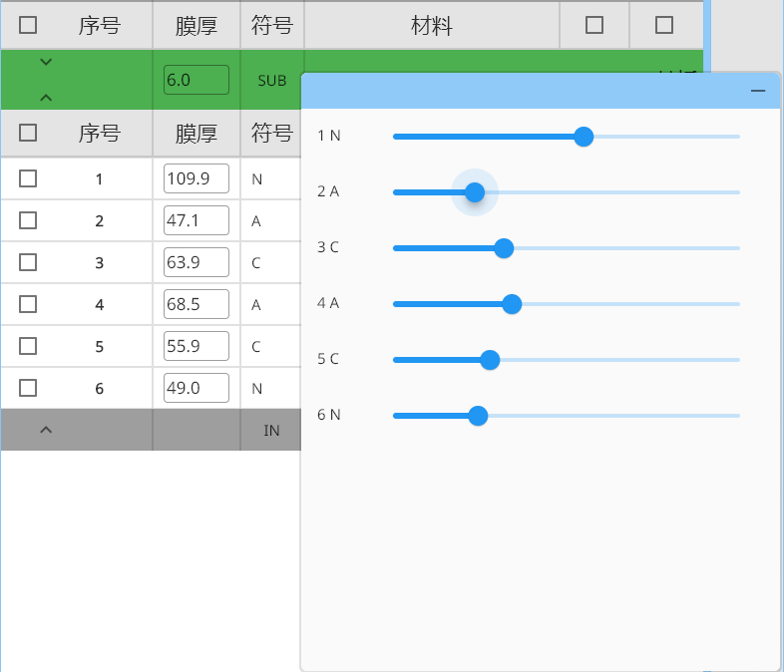
Task: Click the 4 A slider handle
Action: (512, 304)
